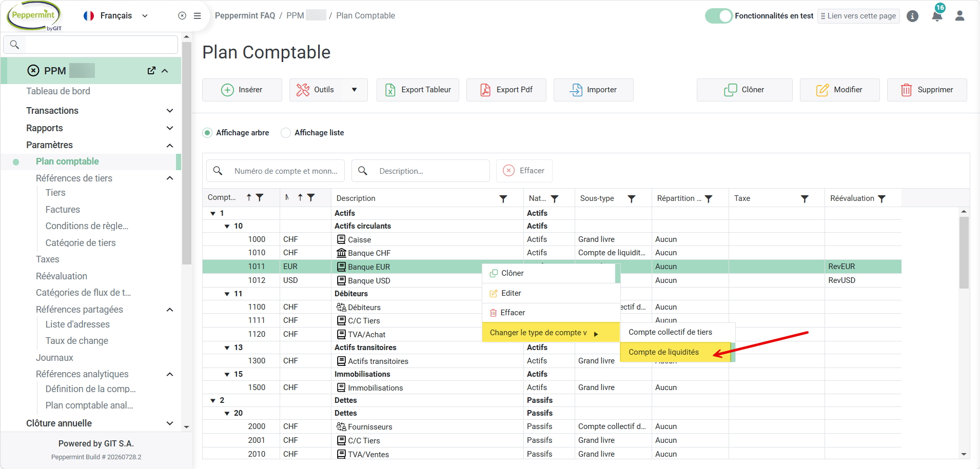Filter the Taxe column
980x469 pixels.
[x=805, y=198]
